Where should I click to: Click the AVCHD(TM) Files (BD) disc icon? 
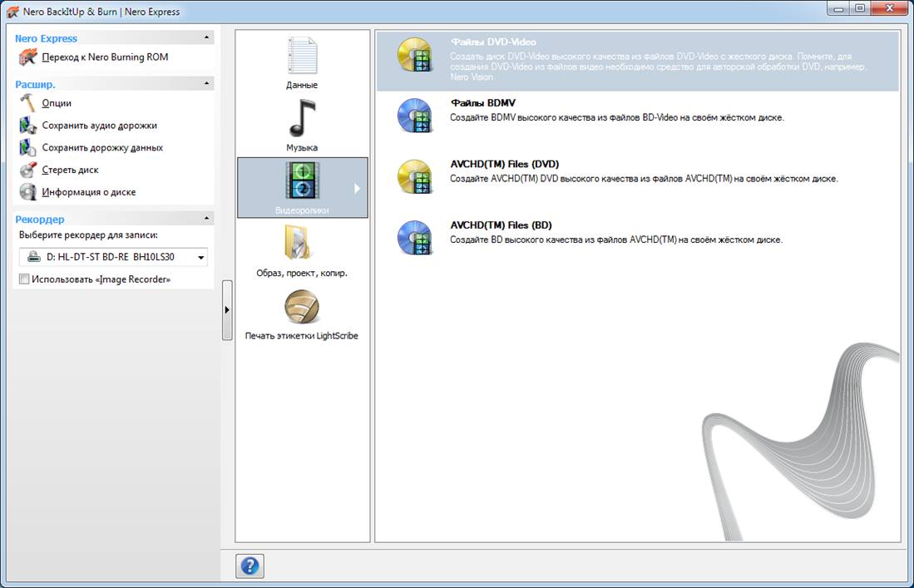coord(413,237)
